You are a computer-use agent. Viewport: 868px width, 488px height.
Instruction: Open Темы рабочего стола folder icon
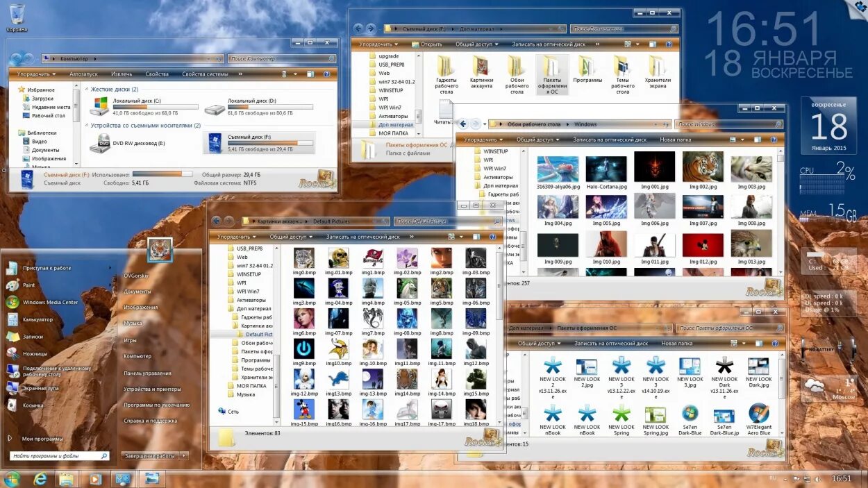(x=622, y=75)
